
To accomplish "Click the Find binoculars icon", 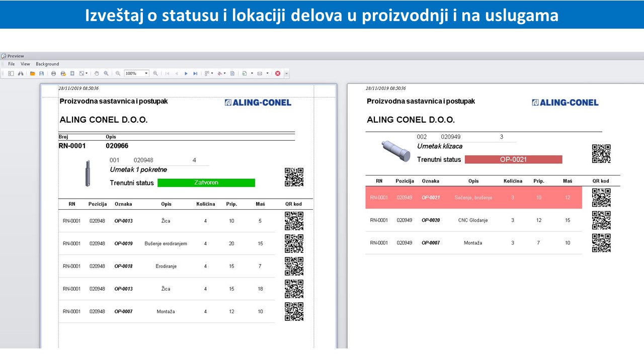I will (x=21, y=73).
